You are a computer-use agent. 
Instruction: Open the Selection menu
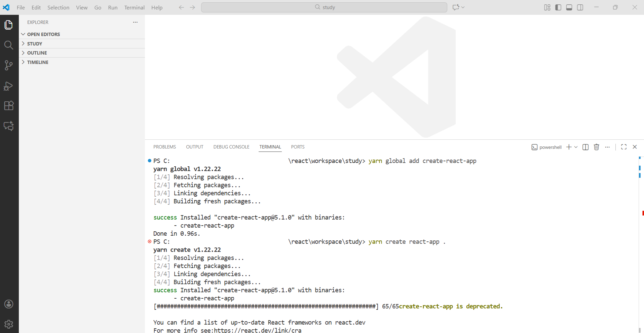(58, 7)
